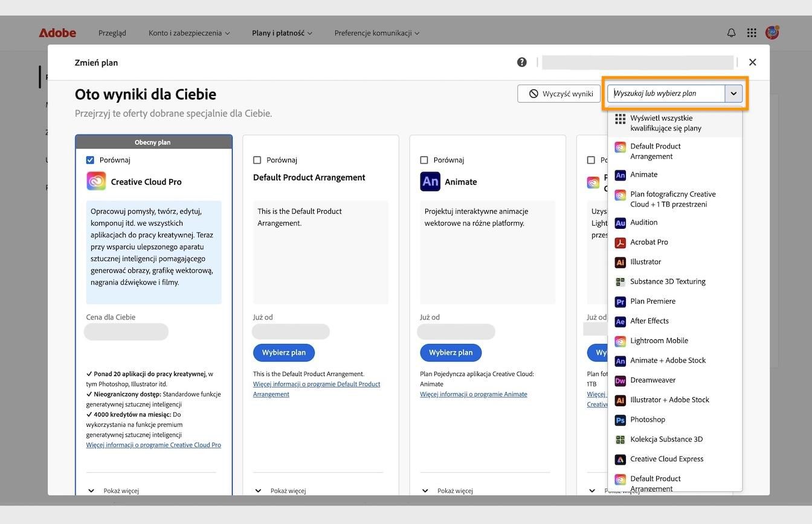Choose the Creative Cloud Express icon in the list
The height and width of the screenshot is (524, 812).
point(620,459)
